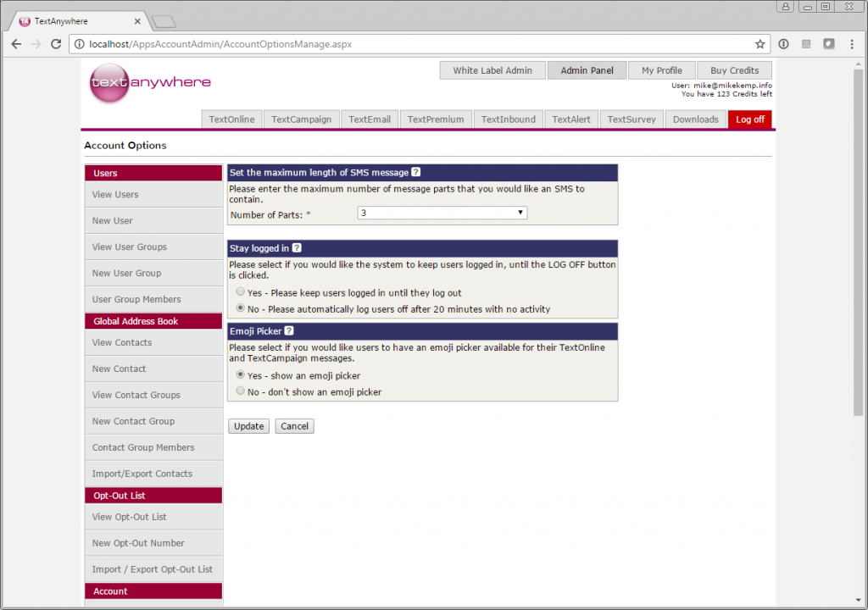Select Yes - show an emoji picker

pos(242,375)
